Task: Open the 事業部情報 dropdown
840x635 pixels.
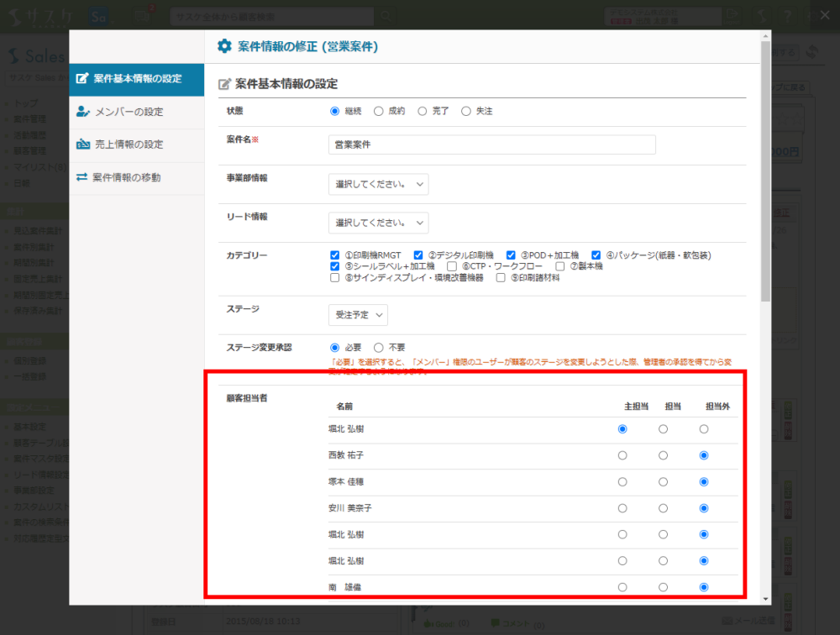Action: [x=378, y=184]
